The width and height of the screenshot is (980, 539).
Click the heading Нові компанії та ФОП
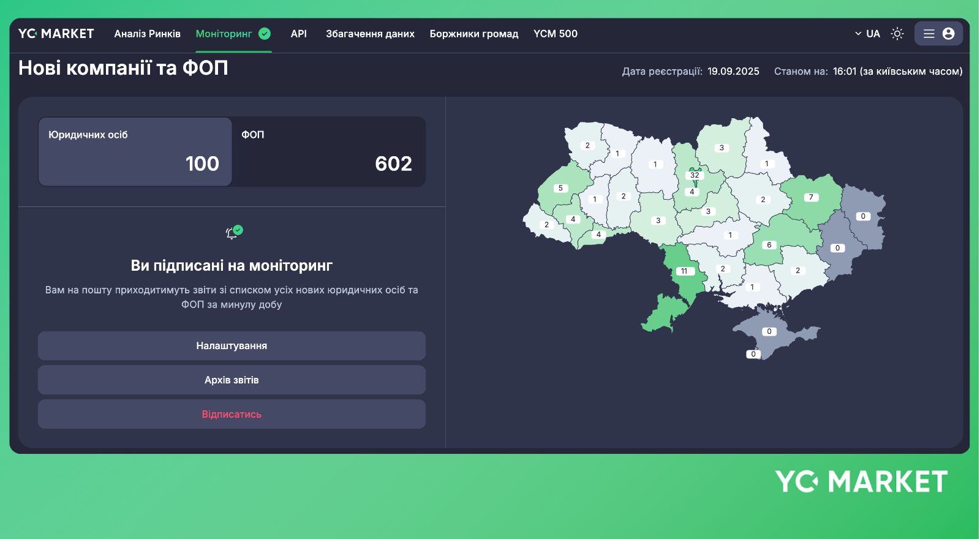pos(123,68)
